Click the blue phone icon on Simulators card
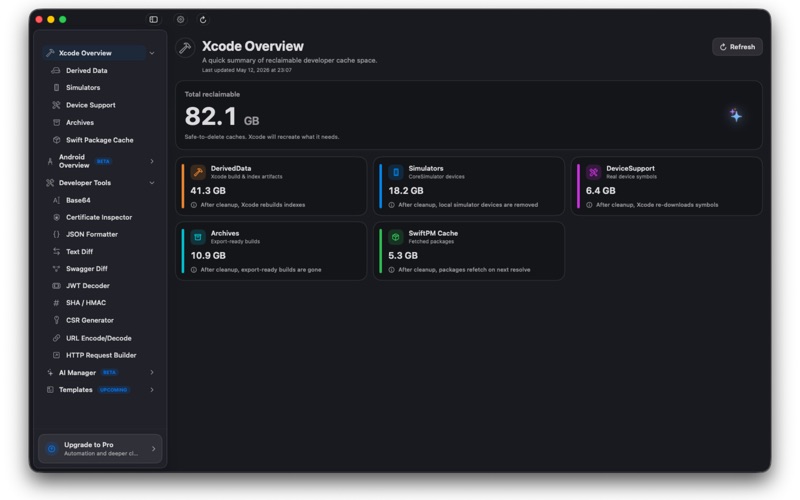The image size is (800, 500). pyautogui.click(x=396, y=172)
